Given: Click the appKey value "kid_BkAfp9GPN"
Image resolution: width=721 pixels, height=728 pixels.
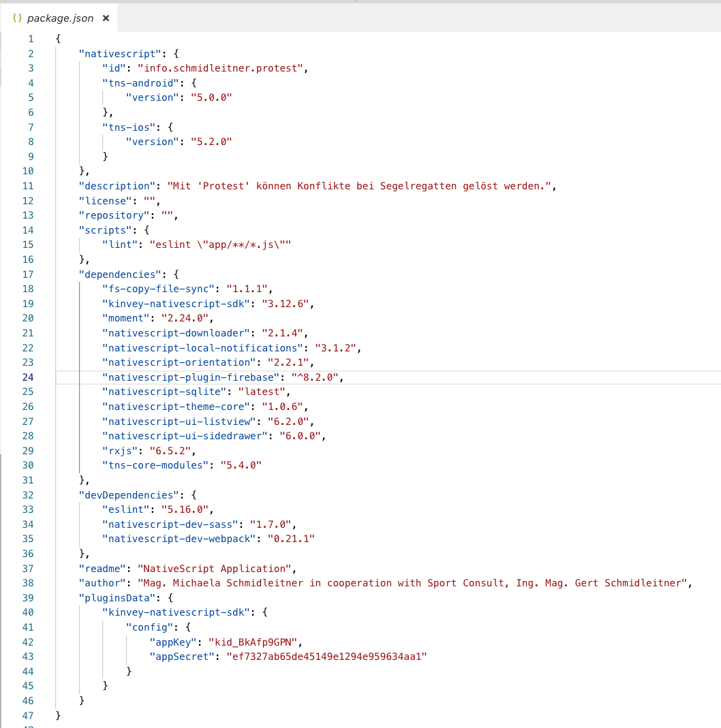Looking at the screenshot, I should point(253,643).
